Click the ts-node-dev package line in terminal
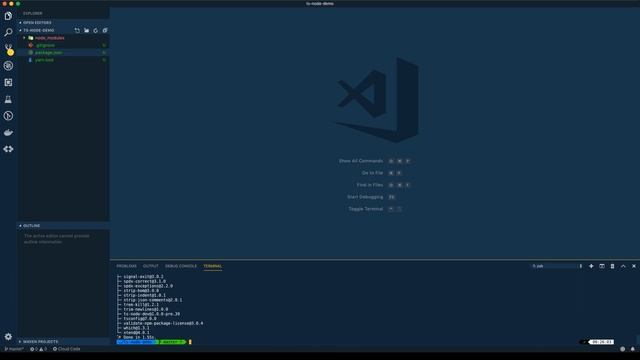The width and height of the screenshot is (640, 360). (151, 314)
